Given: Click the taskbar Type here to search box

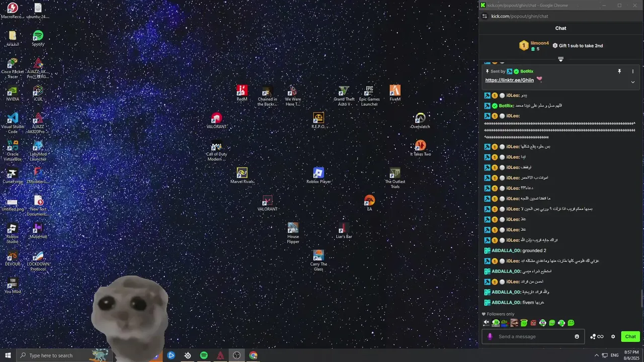Looking at the screenshot, I should (x=65, y=355).
